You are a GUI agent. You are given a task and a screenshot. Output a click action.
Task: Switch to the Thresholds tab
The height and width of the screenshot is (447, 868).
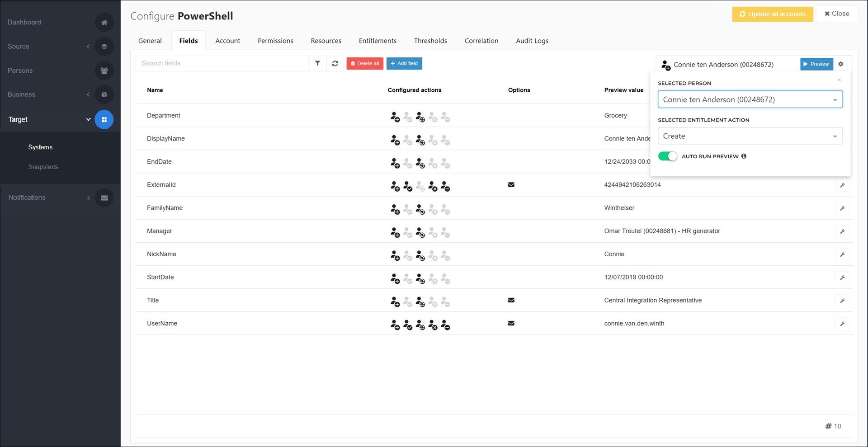(430, 41)
